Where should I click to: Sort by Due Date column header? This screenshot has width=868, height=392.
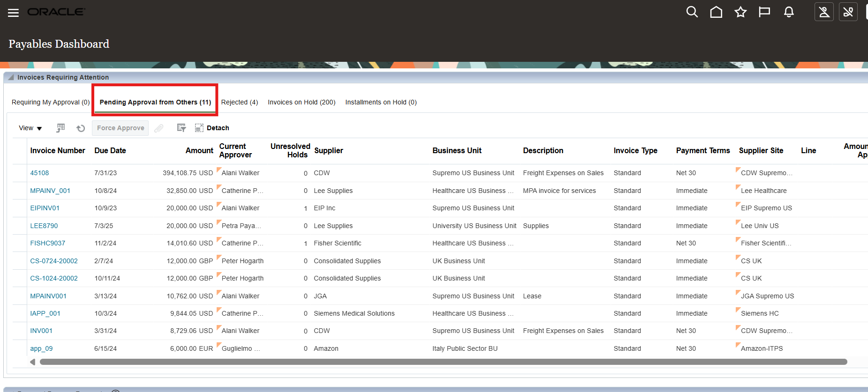(x=110, y=150)
